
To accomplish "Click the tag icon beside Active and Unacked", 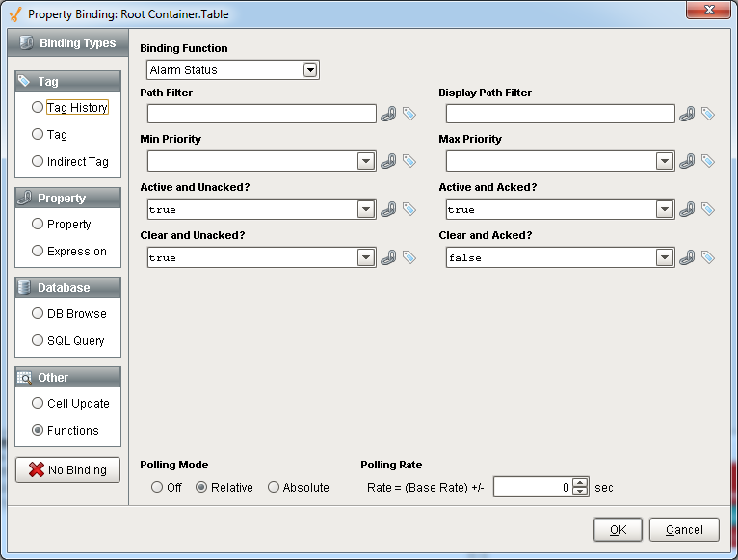I will pos(409,209).
